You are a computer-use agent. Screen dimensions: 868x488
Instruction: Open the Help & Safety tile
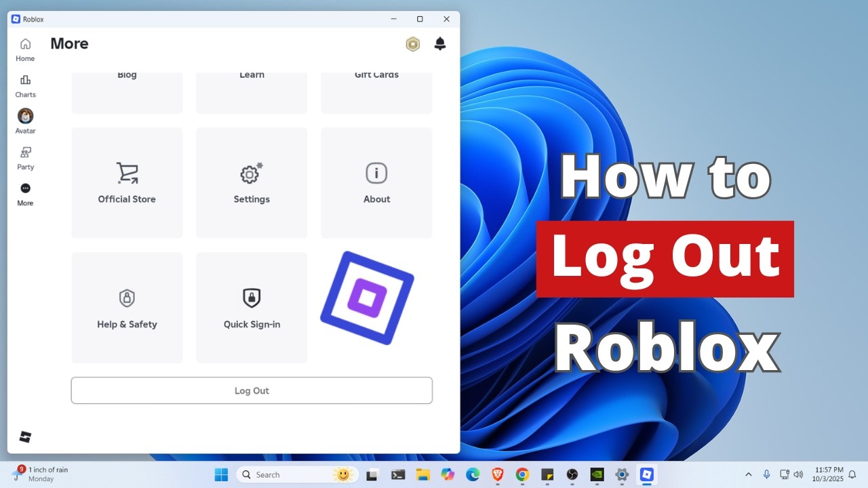click(x=127, y=308)
